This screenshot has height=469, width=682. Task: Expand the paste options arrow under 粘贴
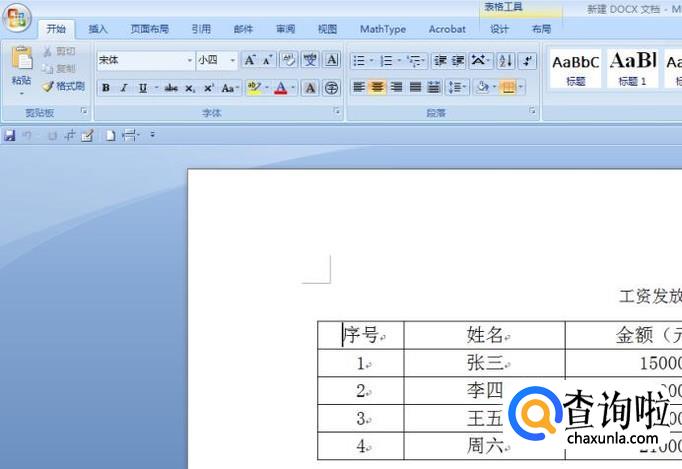click(21, 94)
